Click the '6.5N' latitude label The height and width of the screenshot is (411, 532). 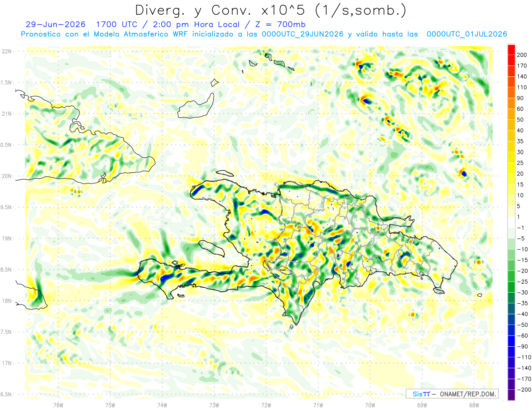[x=7, y=394]
